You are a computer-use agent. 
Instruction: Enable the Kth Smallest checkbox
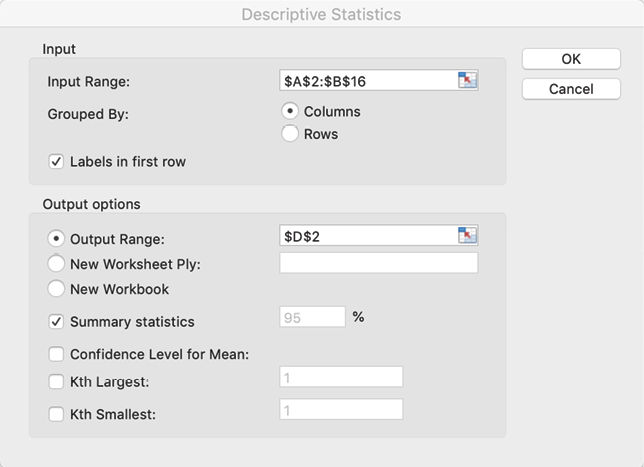point(56,413)
